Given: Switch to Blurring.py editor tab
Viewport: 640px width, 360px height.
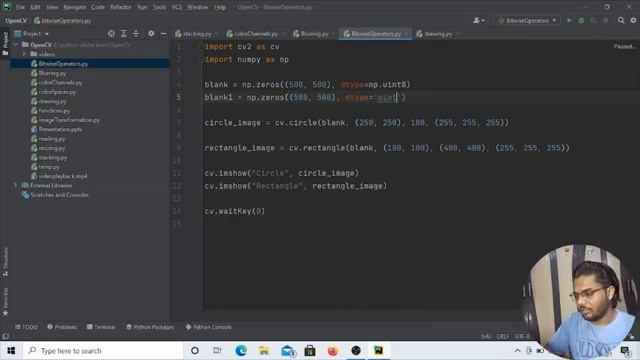Looking at the screenshot, I should pyautogui.click(x=314, y=33).
